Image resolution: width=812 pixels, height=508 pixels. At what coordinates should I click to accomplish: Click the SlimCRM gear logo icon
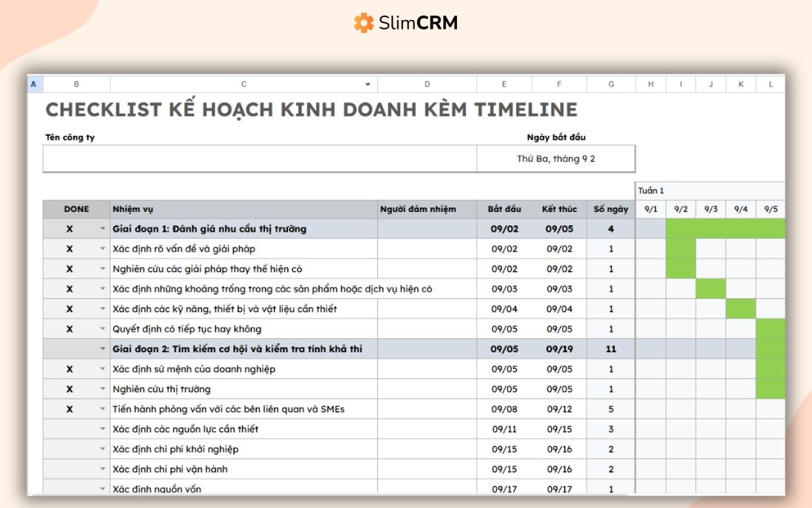tap(363, 23)
